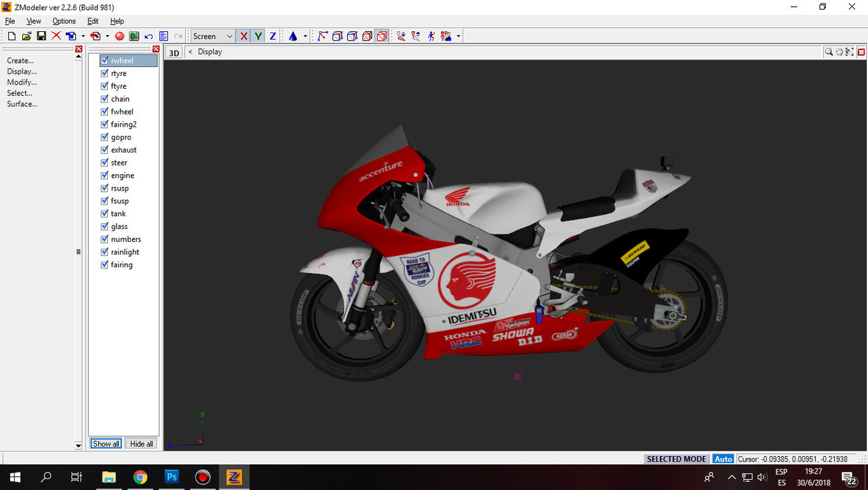Open the Help menu

[117, 21]
